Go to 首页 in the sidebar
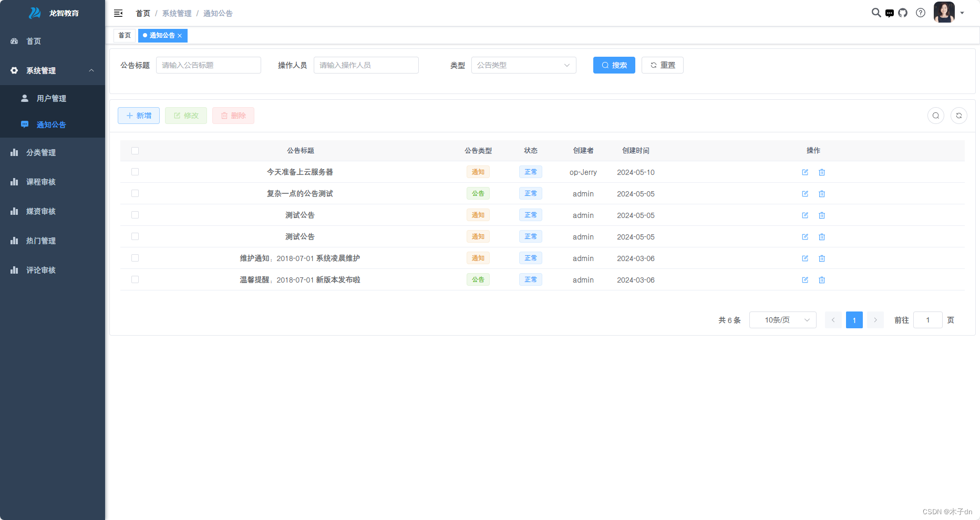This screenshot has height=520, width=980. (x=53, y=41)
